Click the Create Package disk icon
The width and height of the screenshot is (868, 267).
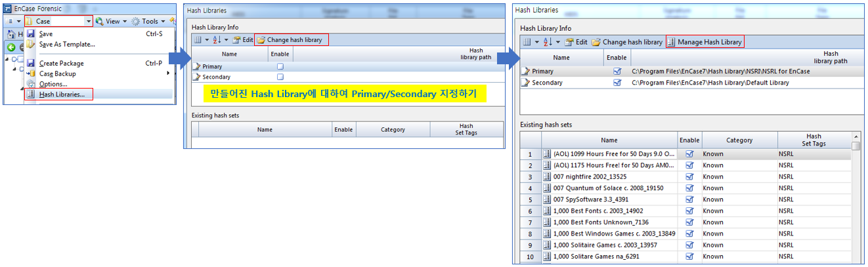point(30,64)
